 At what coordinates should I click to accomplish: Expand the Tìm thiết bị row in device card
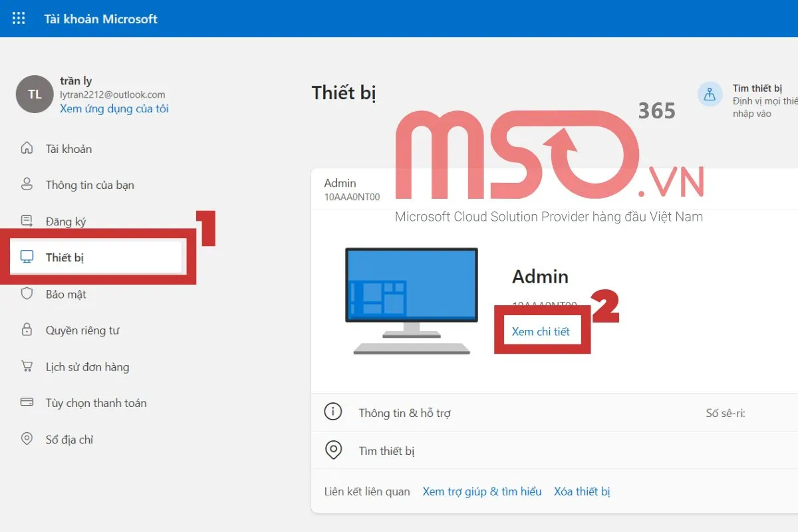tap(386, 451)
